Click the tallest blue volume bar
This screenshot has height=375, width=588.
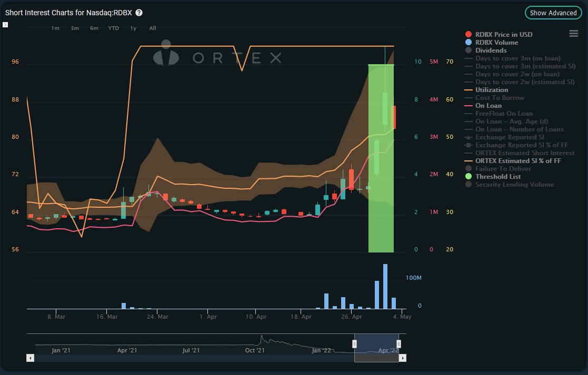pyautogui.click(x=385, y=286)
